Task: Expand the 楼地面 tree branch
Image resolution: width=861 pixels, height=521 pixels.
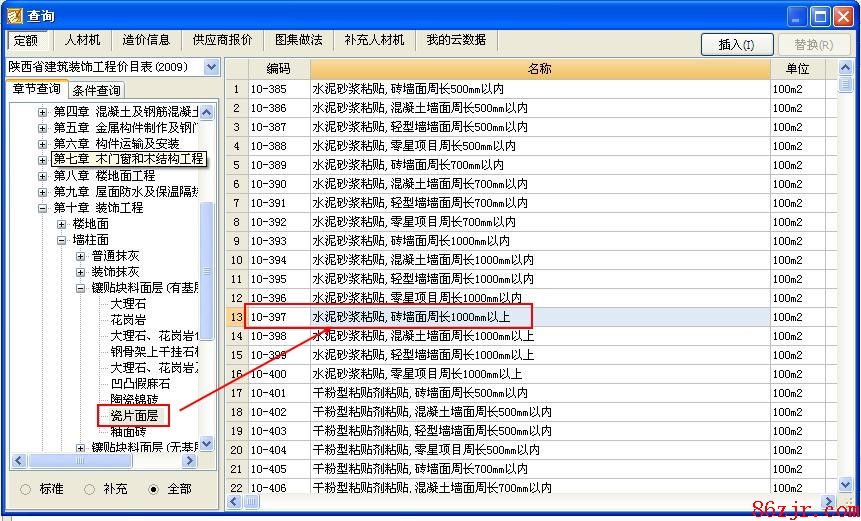Action: coord(62,224)
